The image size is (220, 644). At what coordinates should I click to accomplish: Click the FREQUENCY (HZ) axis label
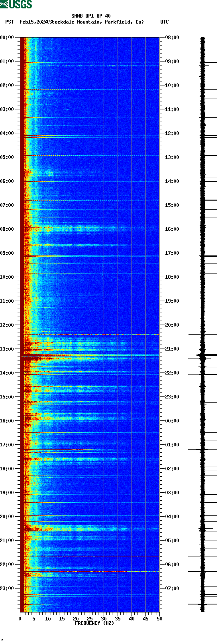94,623
